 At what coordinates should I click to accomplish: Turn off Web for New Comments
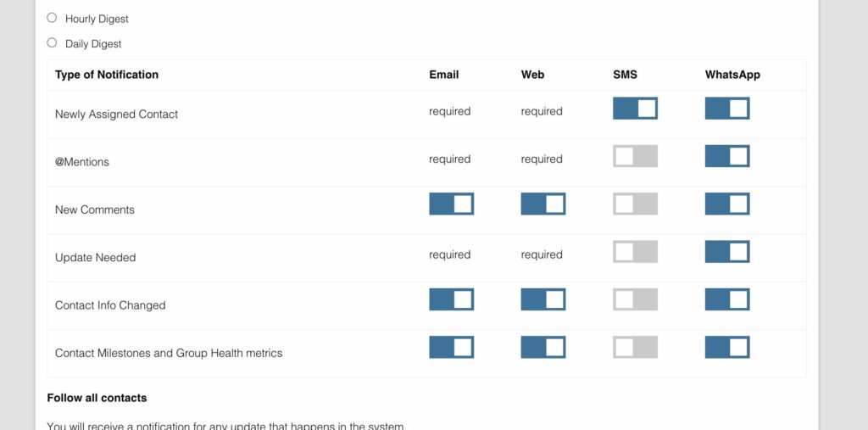click(x=542, y=204)
